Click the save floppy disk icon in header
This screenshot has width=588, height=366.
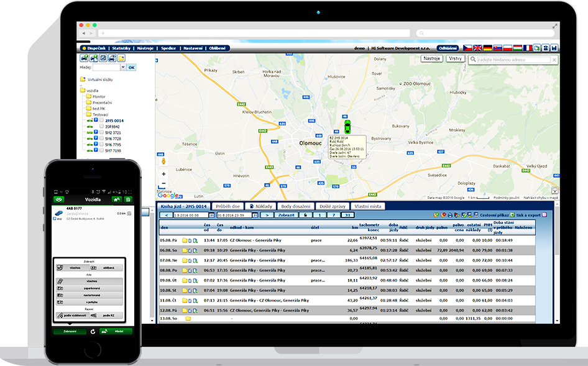pyautogui.click(x=554, y=48)
